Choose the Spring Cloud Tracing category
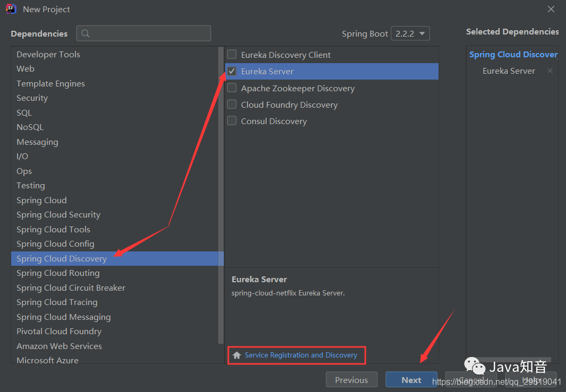 (115, 302)
